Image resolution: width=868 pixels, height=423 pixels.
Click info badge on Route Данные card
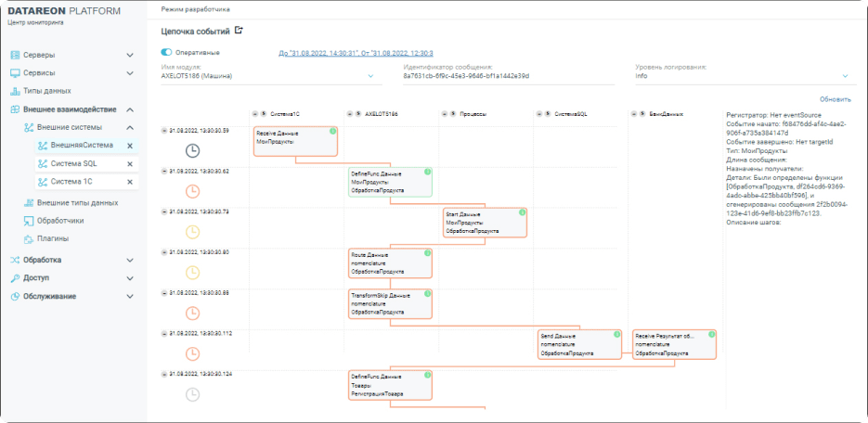point(427,252)
